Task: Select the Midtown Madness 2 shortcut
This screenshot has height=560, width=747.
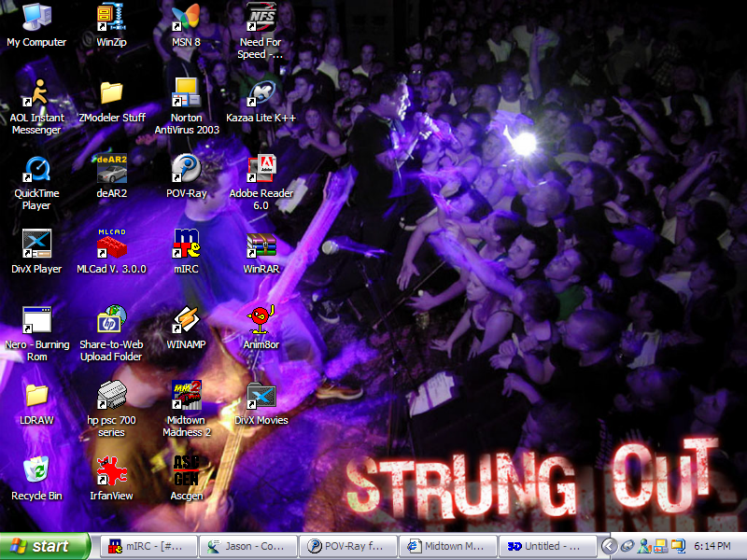Action: (186, 396)
